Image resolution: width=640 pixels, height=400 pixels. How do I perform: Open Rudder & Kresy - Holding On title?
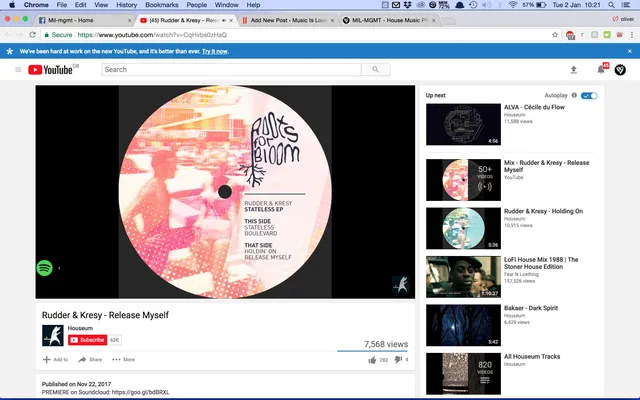click(x=543, y=211)
